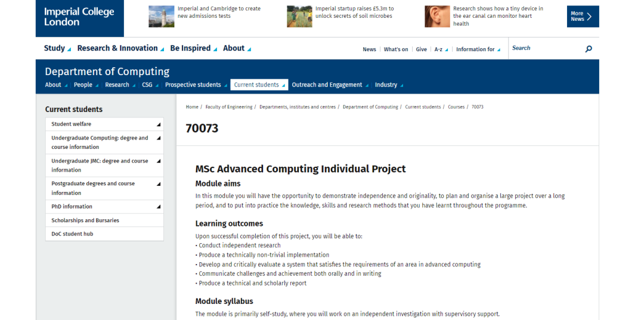
Task: Open Student welfare in sidebar
Action: tap(71, 124)
